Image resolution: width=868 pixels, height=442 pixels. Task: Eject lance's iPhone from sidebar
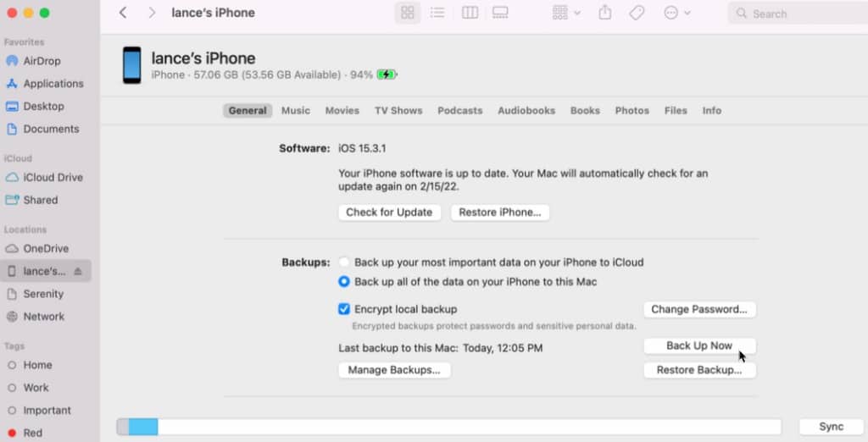point(78,272)
